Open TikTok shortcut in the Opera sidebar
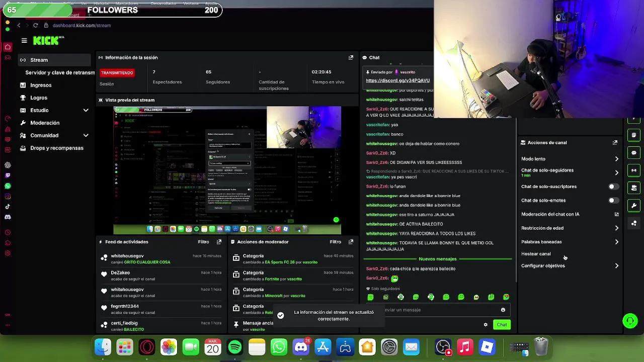 pyautogui.click(x=8, y=207)
